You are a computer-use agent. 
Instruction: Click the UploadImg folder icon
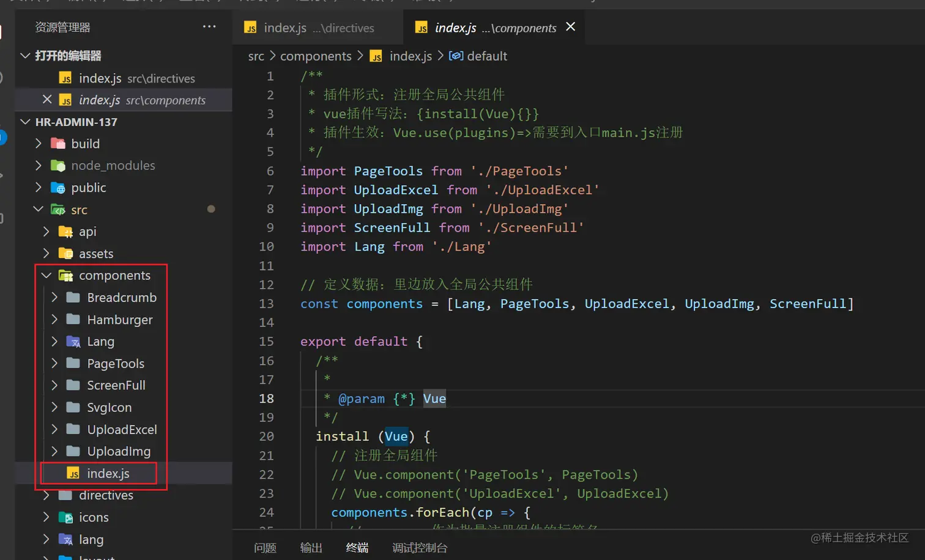[73, 452]
